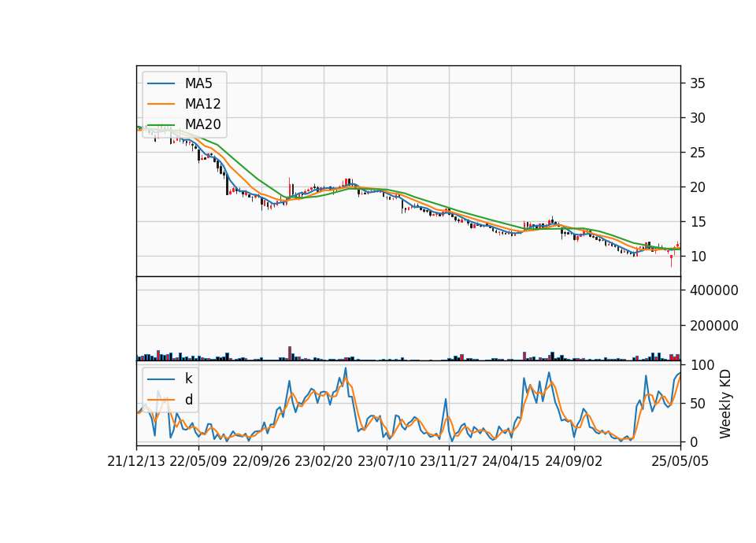Click the MA5 legend label
756x543 pixels.
198,83
